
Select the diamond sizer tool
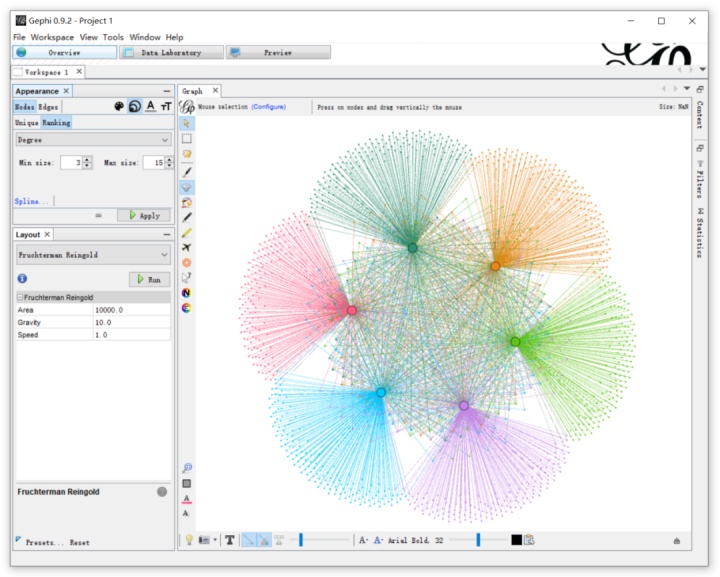click(186, 187)
